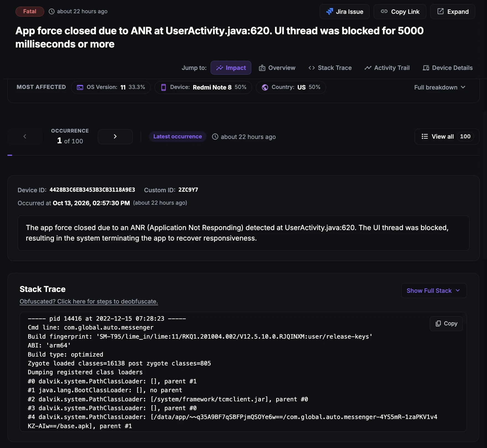Click the clock icon beside Fatal badge
Image resolution: width=487 pixels, height=448 pixels.
tap(52, 11)
